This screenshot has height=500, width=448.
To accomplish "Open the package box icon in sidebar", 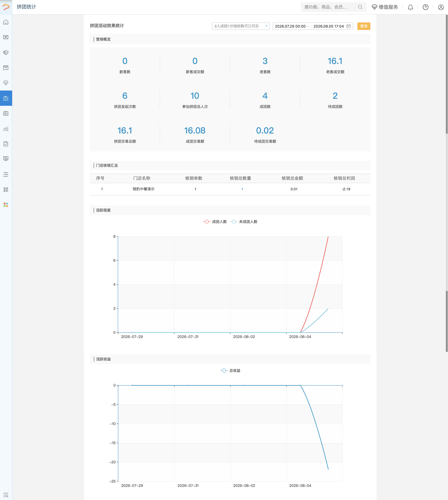I will [x=6, y=68].
